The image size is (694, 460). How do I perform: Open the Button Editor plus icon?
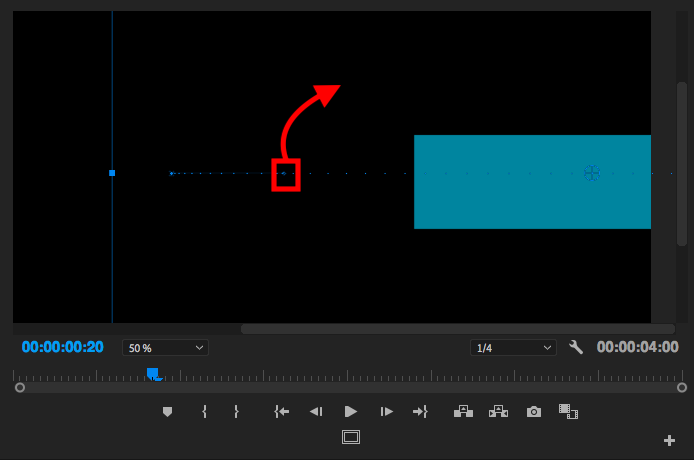669,441
